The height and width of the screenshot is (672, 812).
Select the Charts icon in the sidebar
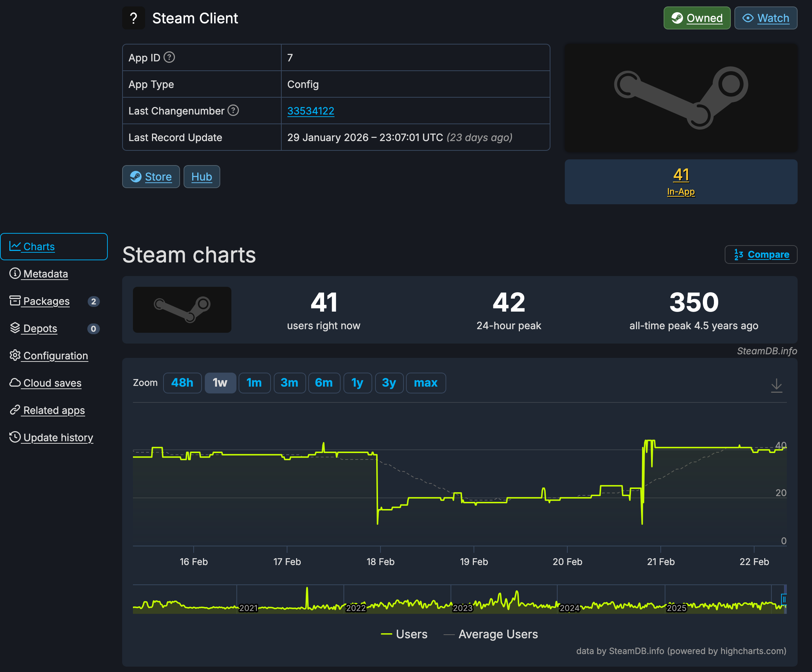click(x=15, y=247)
